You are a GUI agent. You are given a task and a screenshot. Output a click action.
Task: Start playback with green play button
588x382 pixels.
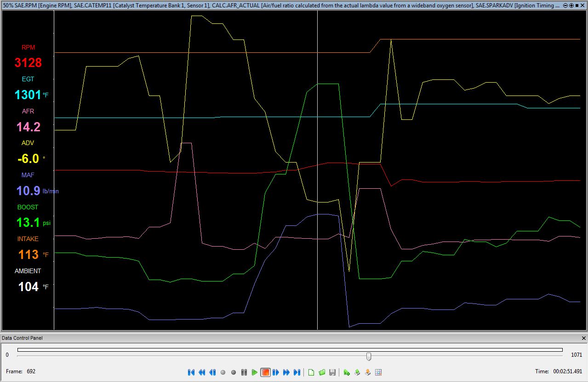point(255,372)
